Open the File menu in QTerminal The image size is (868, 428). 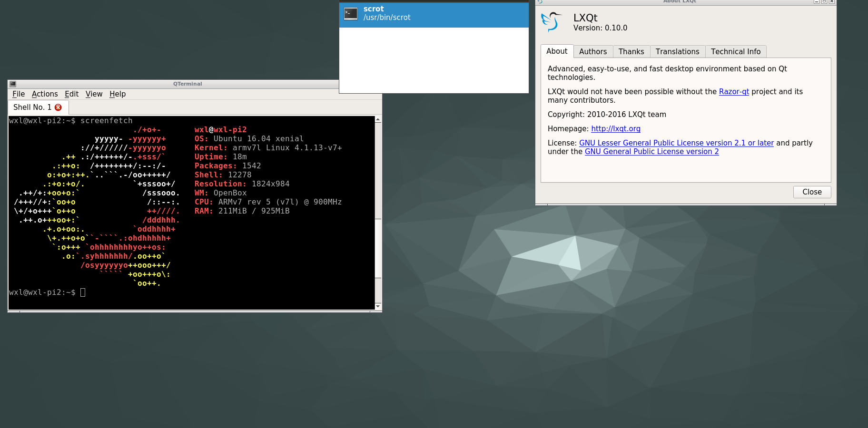(x=19, y=94)
